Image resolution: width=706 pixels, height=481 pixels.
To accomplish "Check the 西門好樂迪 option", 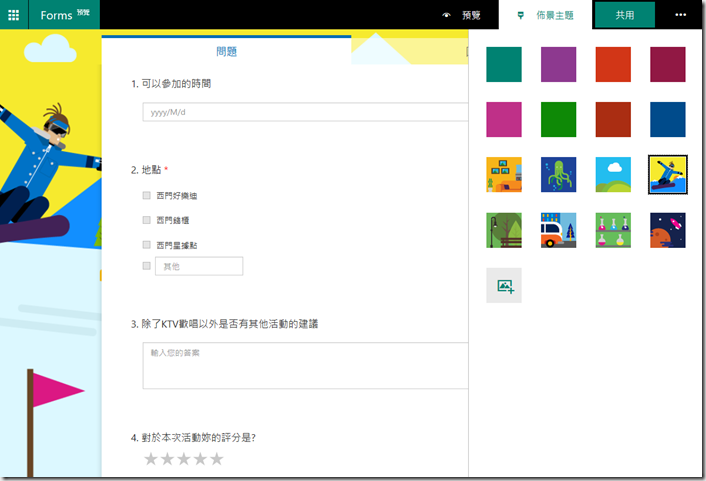I will tap(146, 195).
